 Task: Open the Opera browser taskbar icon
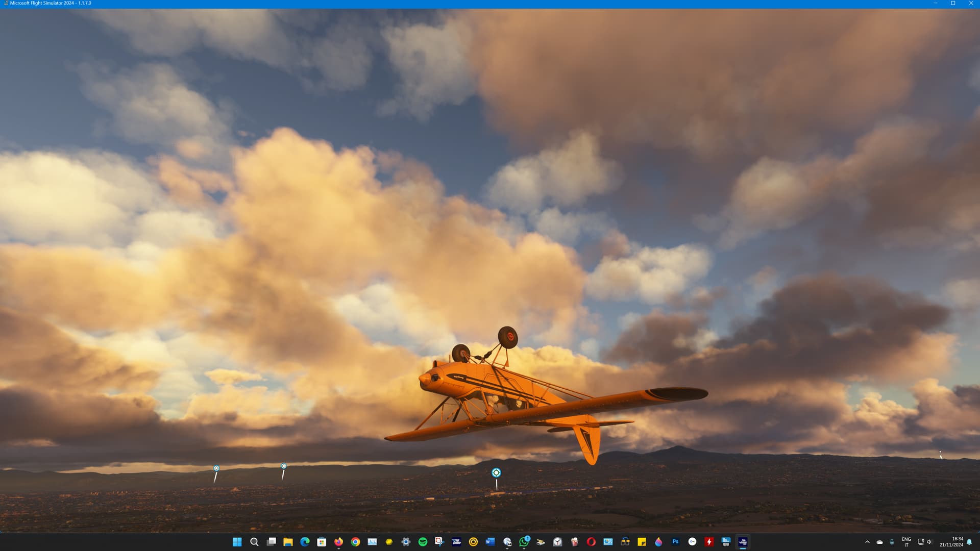click(x=591, y=542)
